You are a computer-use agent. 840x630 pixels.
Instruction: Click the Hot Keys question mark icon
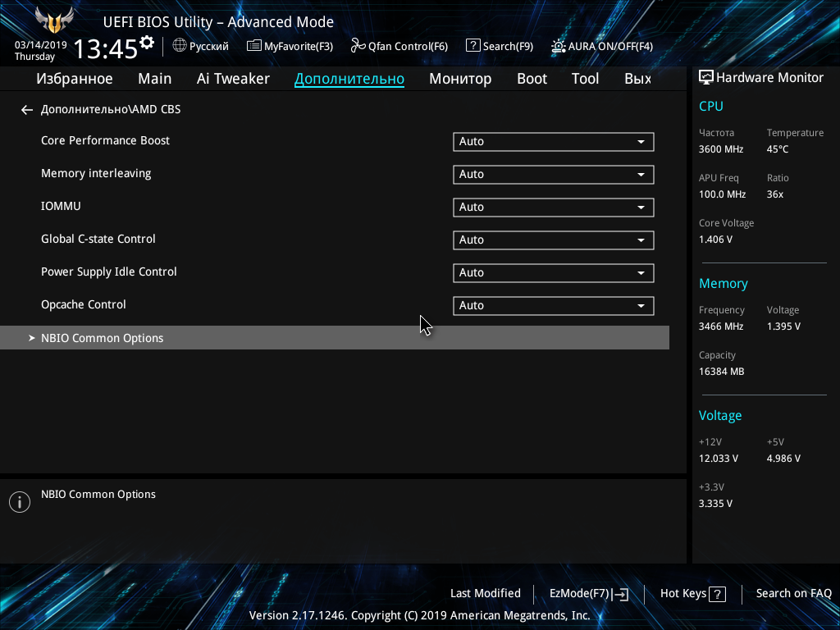tap(717, 594)
